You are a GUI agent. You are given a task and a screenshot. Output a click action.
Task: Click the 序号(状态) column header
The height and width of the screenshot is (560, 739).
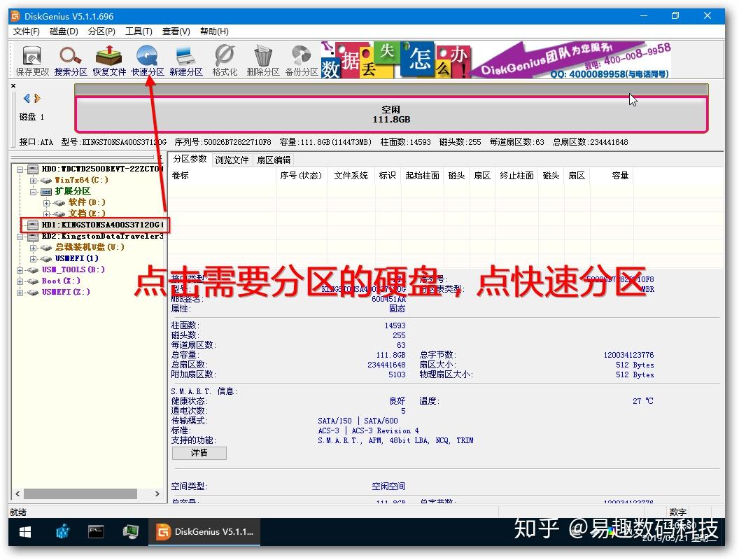point(302,176)
